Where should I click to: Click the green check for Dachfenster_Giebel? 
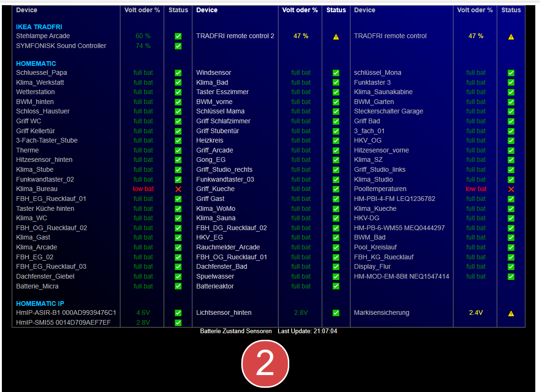point(178,277)
